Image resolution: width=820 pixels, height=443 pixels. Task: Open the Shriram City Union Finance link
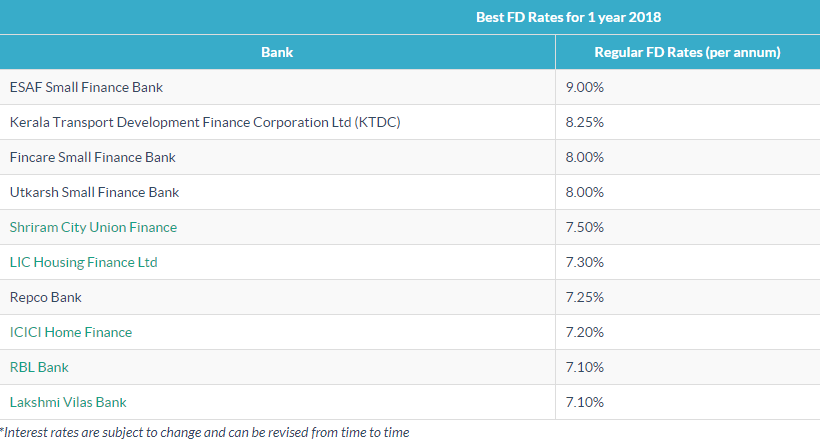click(x=93, y=227)
